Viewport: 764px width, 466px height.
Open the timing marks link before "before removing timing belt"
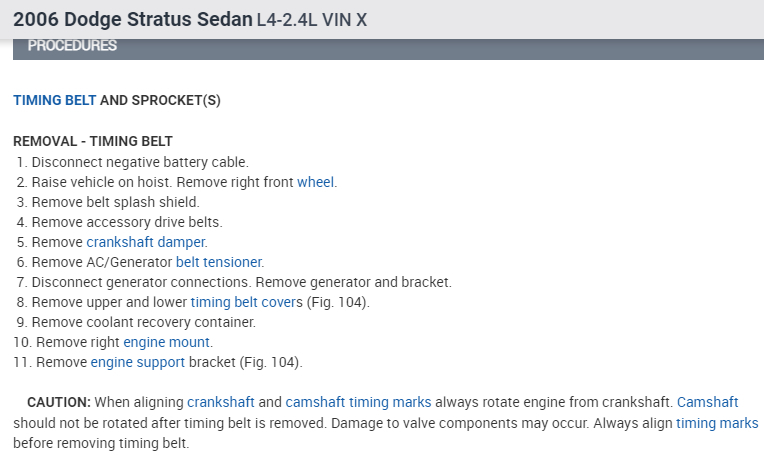point(717,422)
